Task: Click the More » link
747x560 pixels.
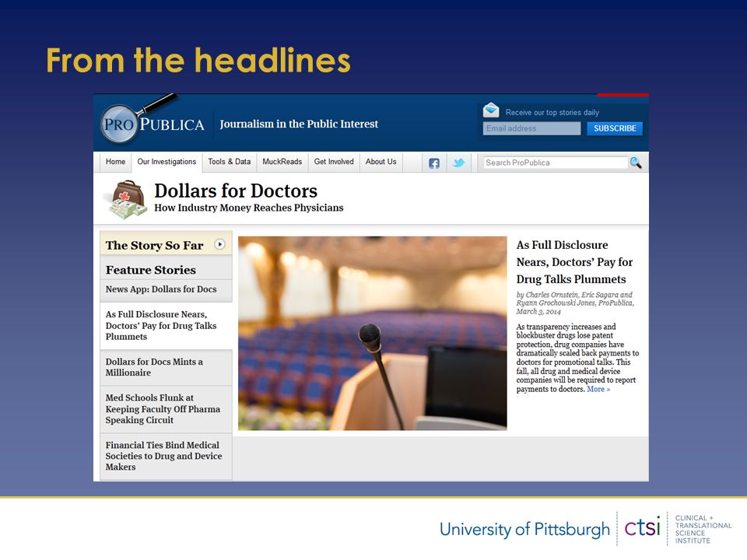Action: pyautogui.click(x=598, y=390)
